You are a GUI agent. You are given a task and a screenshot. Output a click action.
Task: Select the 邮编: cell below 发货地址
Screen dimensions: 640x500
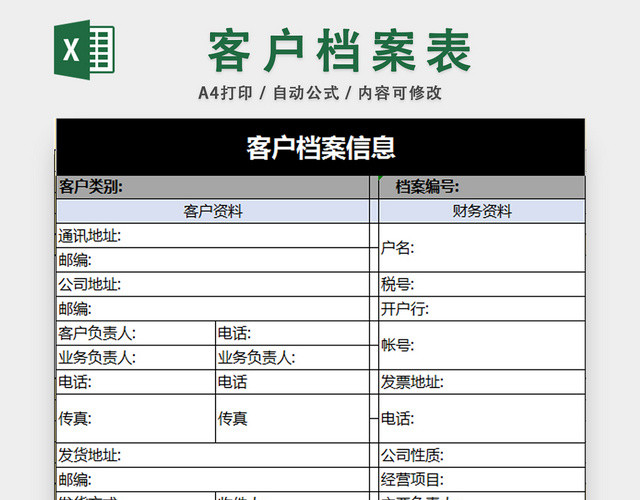(x=213, y=480)
